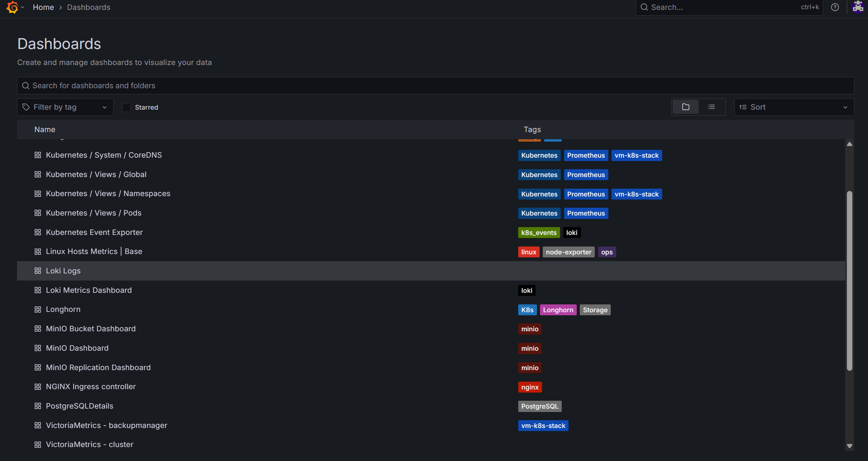Focus the top bar Search field
The image size is (868, 461).
(x=730, y=7)
